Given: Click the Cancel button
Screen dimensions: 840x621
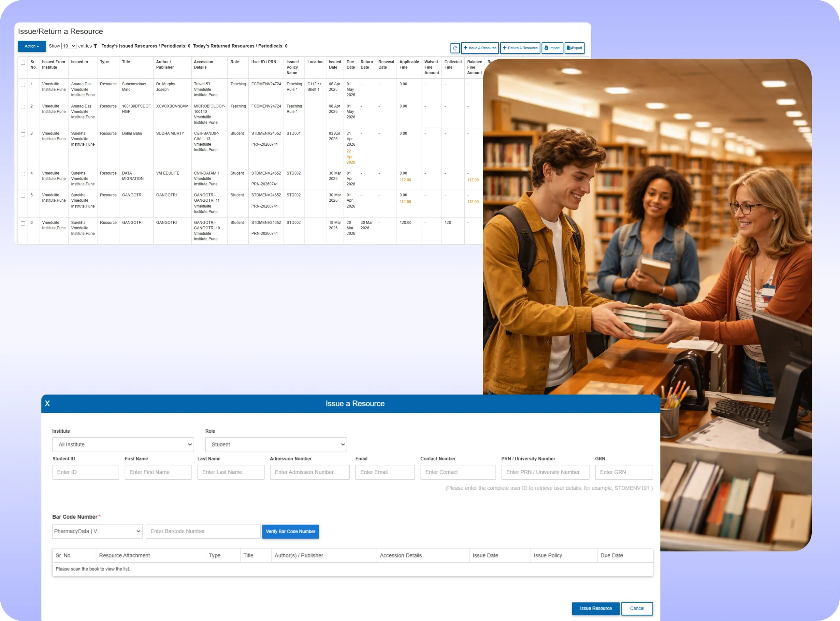Looking at the screenshot, I should tap(637, 608).
